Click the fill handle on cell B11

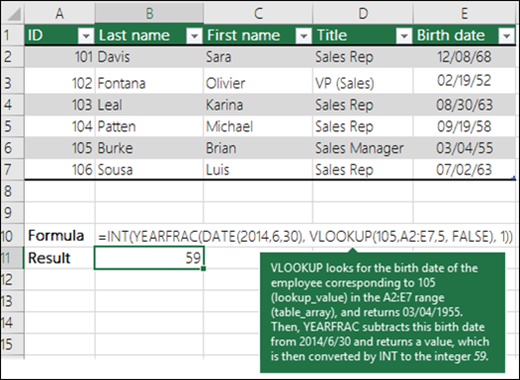pyautogui.click(x=203, y=268)
